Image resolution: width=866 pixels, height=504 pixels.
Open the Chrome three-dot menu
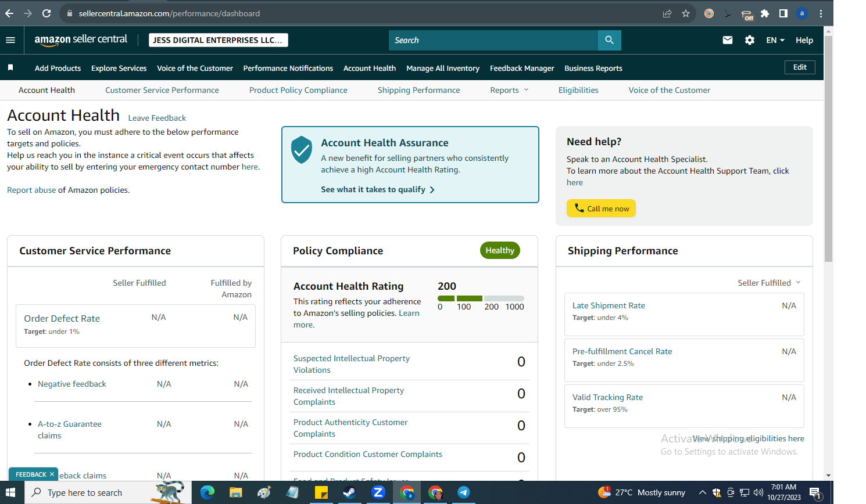coord(821,13)
